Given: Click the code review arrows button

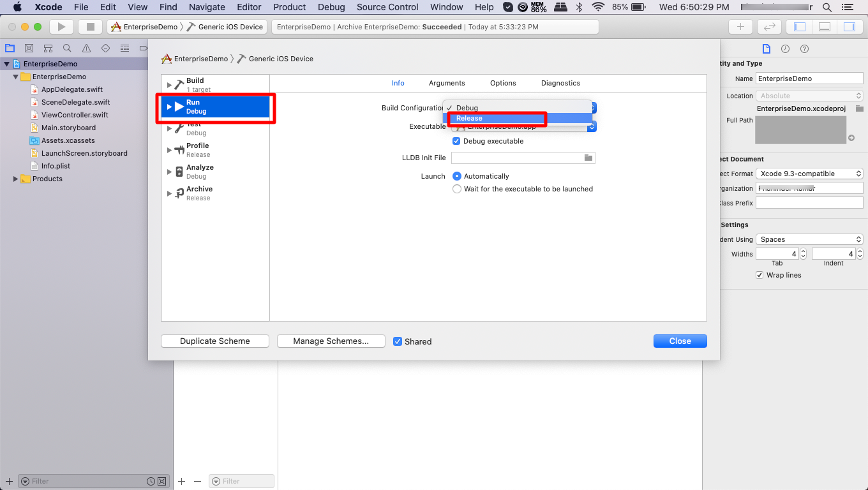Looking at the screenshot, I should (x=770, y=27).
